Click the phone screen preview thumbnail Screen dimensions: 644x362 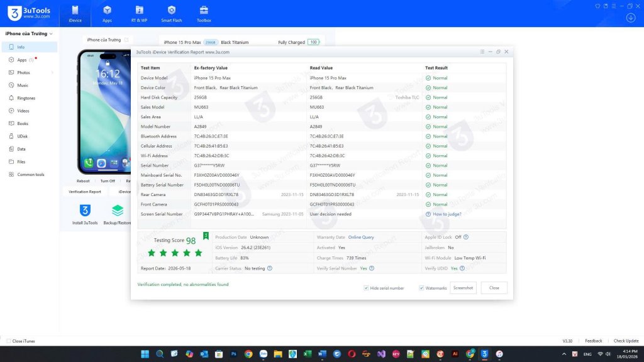tap(104, 112)
